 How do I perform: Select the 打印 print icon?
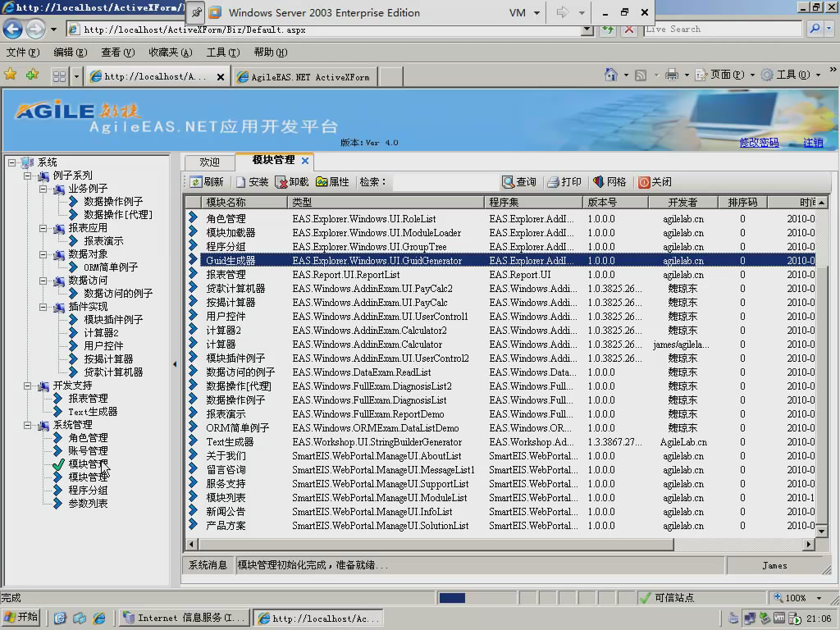click(x=550, y=181)
